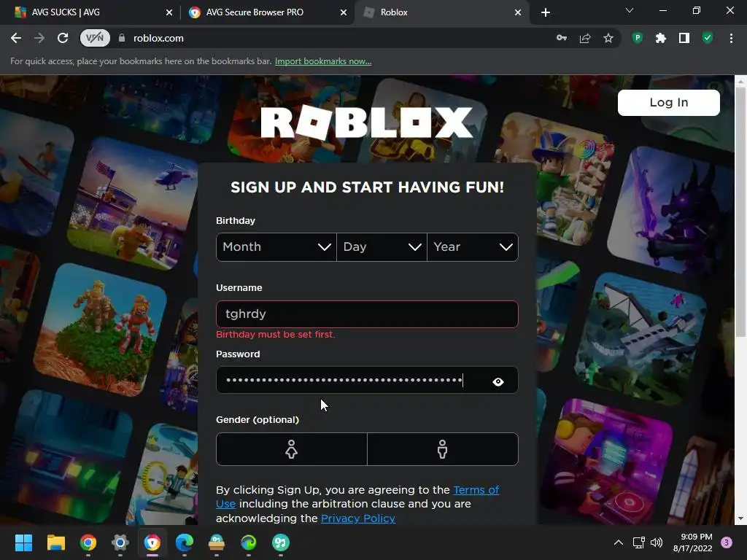
Task: Click the browser forward arrow
Action: [x=39, y=38]
